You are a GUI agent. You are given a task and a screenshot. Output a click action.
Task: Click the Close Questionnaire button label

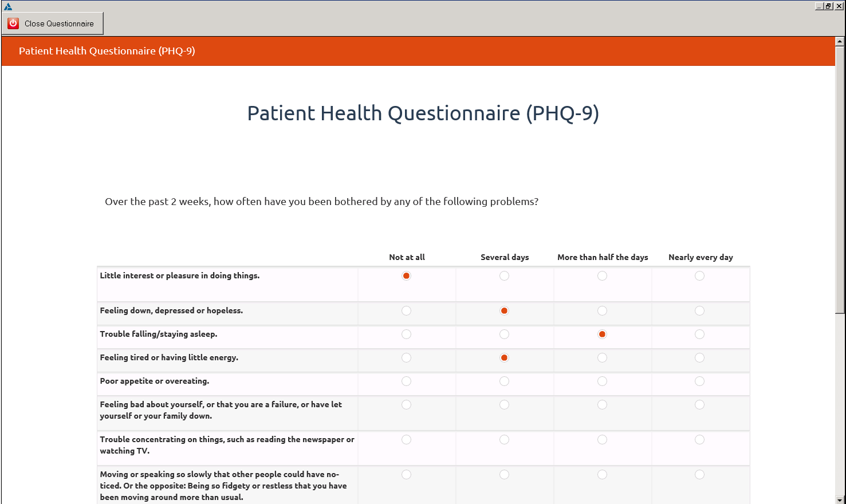tap(59, 23)
